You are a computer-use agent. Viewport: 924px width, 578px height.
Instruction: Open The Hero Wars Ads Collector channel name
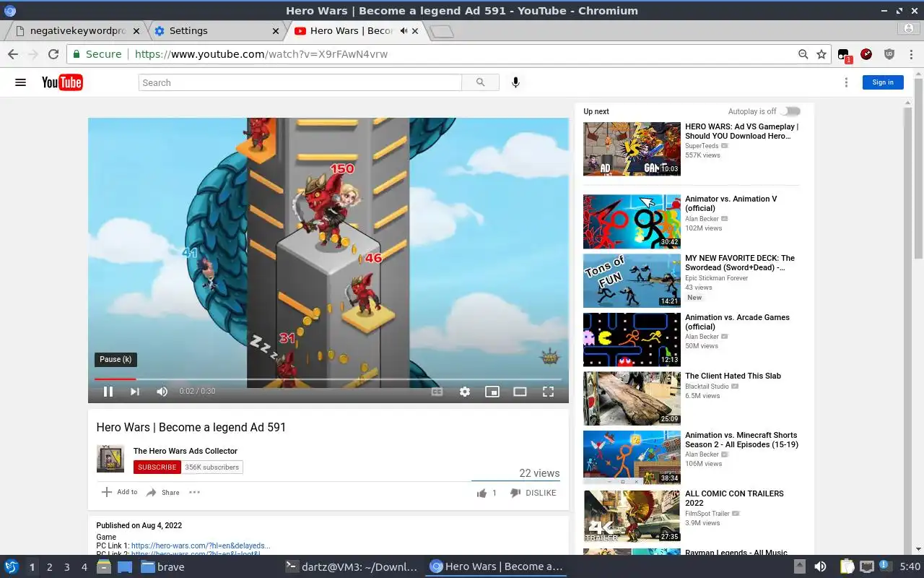pos(186,451)
